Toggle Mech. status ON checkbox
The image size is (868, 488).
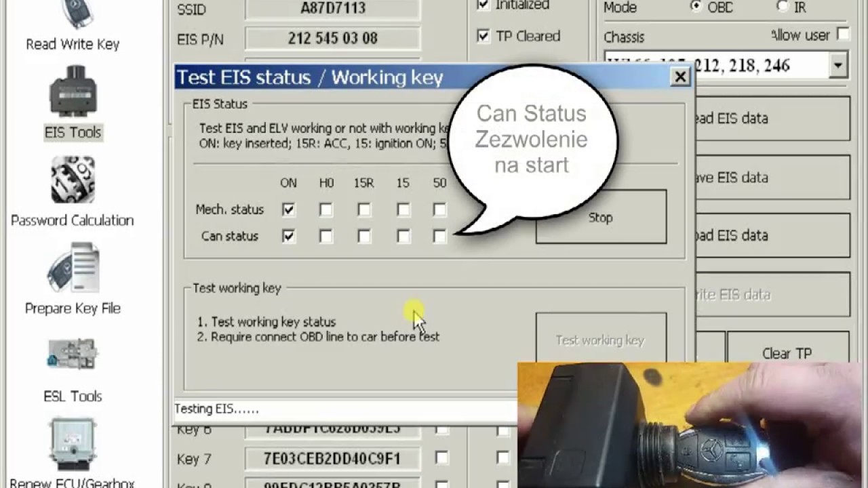tap(288, 210)
